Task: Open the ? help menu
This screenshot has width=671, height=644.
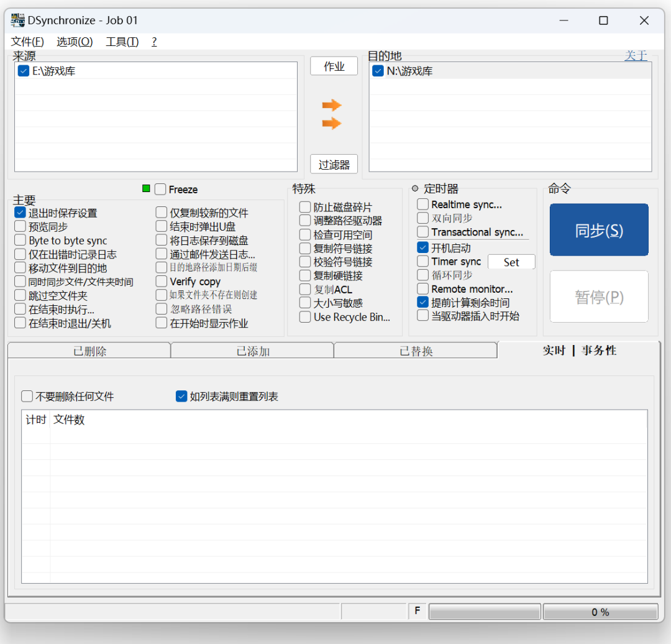Action: pos(154,42)
